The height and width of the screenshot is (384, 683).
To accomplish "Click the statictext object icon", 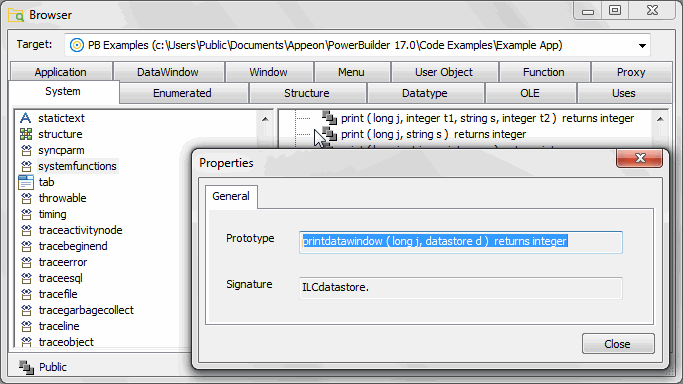I will tap(26, 118).
